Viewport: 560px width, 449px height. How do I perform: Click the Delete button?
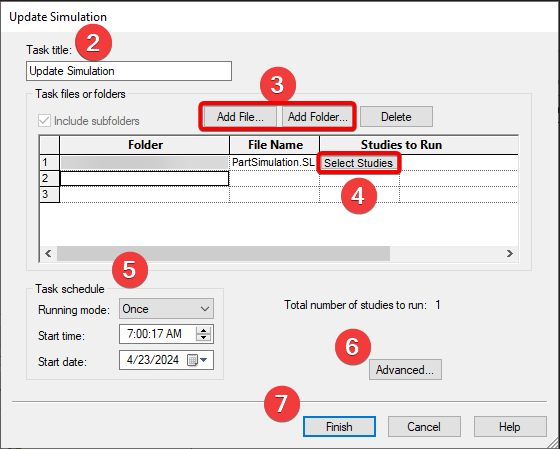(x=396, y=117)
